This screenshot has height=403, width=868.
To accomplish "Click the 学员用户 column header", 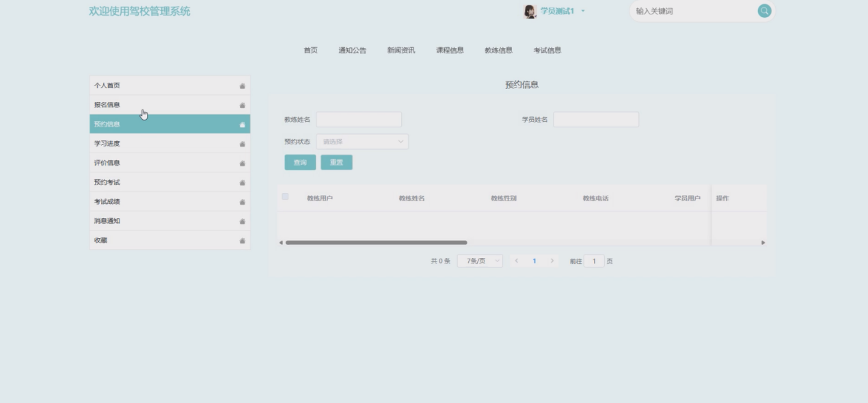I will [688, 198].
